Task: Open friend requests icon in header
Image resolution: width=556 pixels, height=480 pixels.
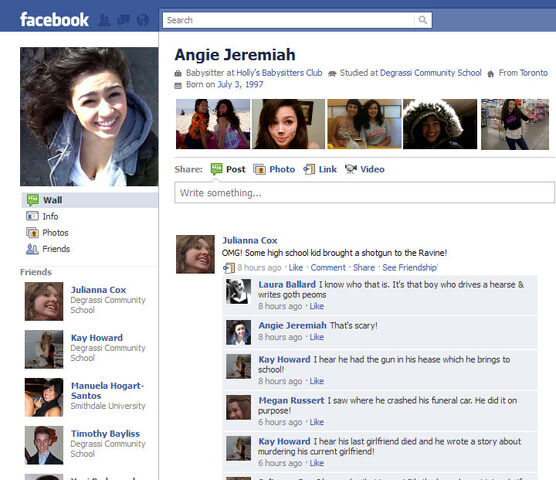Action: [x=104, y=20]
